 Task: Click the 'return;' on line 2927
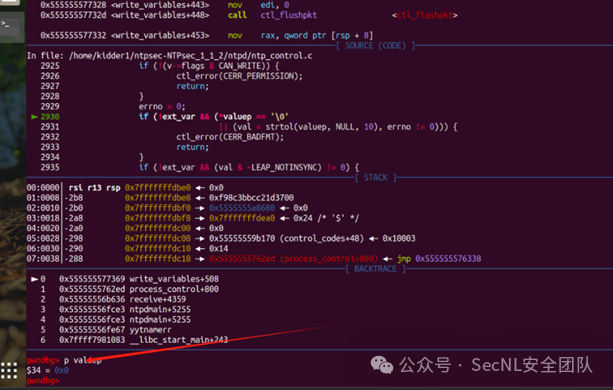[192, 86]
